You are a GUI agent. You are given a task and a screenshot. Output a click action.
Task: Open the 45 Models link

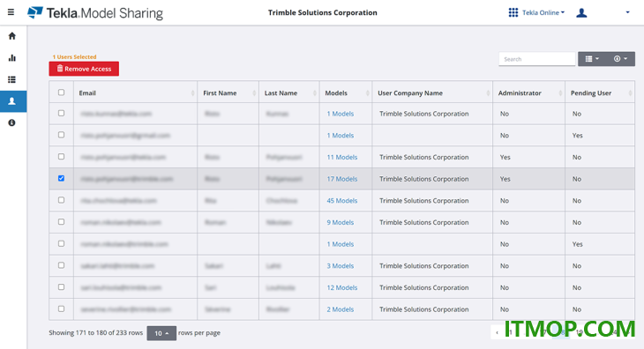click(342, 201)
